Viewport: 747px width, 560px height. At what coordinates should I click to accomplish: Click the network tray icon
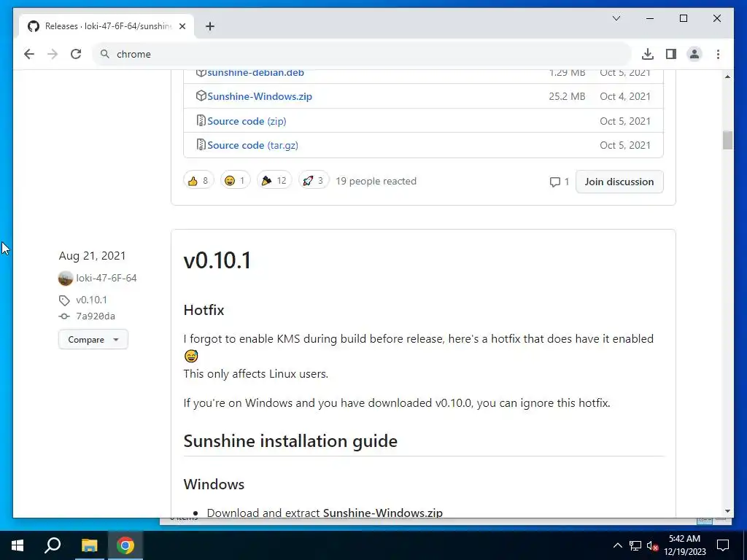point(635,545)
